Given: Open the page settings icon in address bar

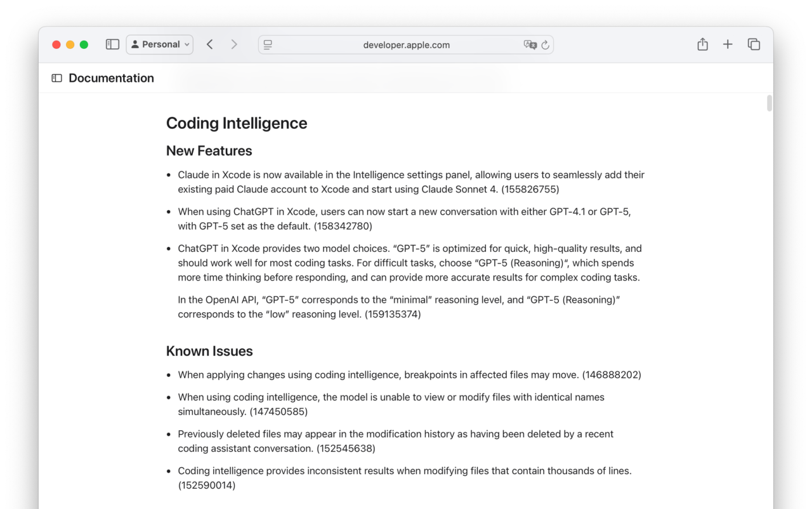Looking at the screenshot, I should tap(267, 44).
